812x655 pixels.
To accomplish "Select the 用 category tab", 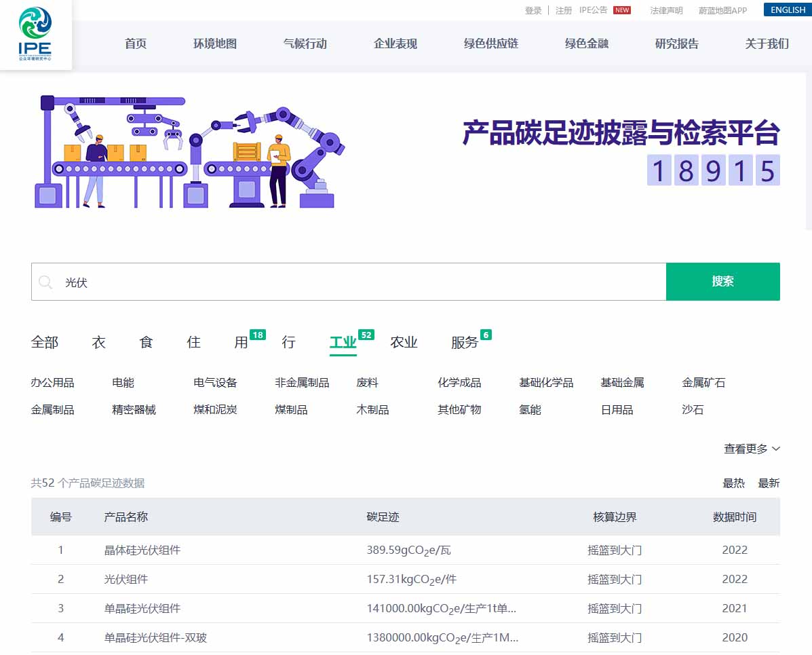I will (x=241, y=342).
